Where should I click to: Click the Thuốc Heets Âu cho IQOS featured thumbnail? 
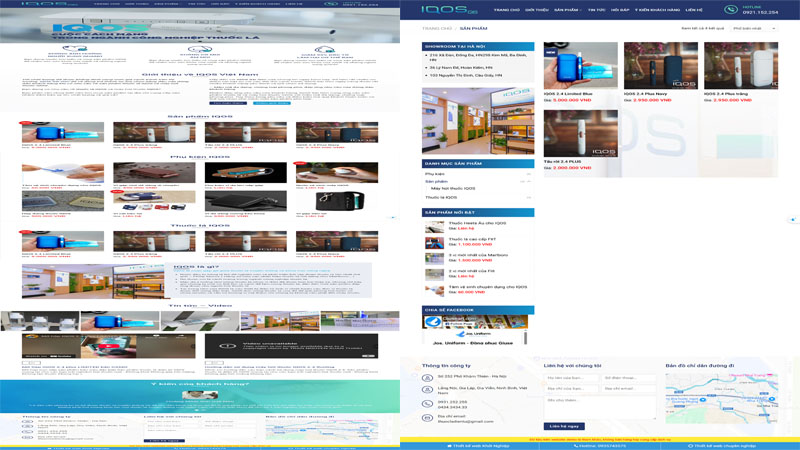point(434,227)
